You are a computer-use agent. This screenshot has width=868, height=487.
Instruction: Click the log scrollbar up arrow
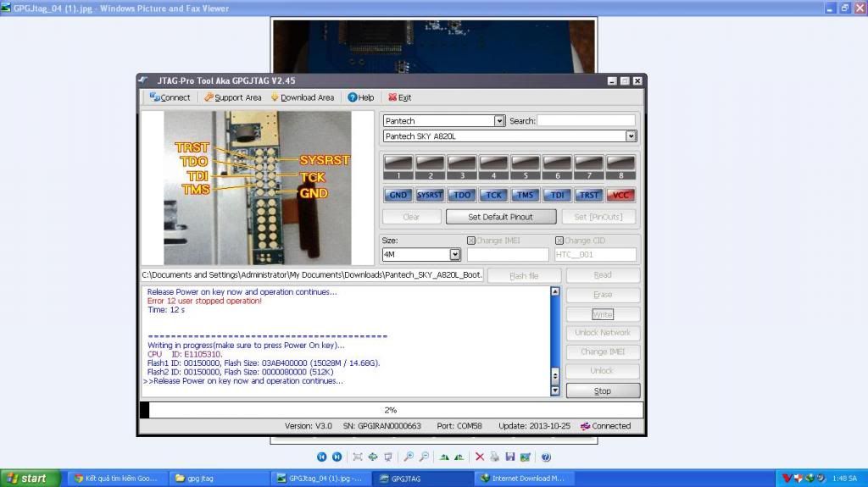(x=555, y=291)
